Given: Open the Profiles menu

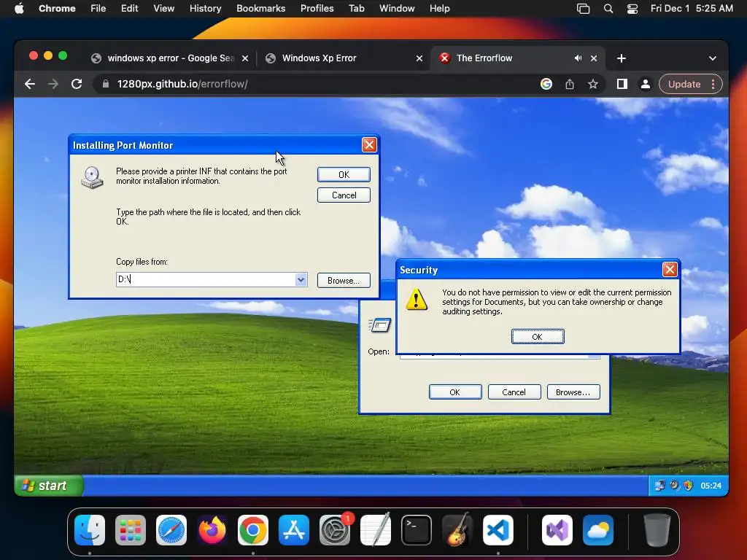Looking at the screenshot, I should 317,8.
